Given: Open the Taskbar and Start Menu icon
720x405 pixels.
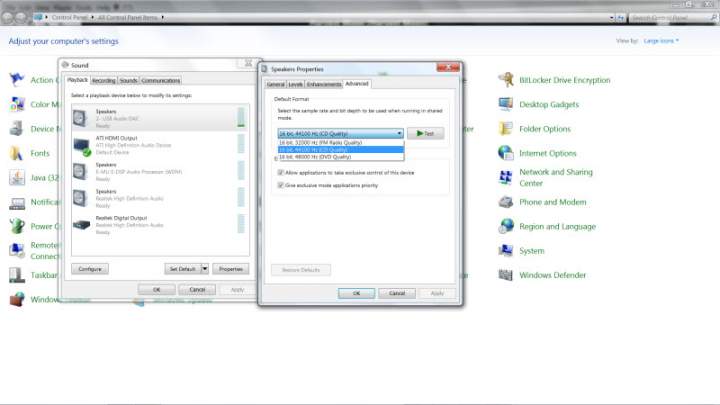Looking at the screenshot, I should pyautogui.click(x=17, y=275).
